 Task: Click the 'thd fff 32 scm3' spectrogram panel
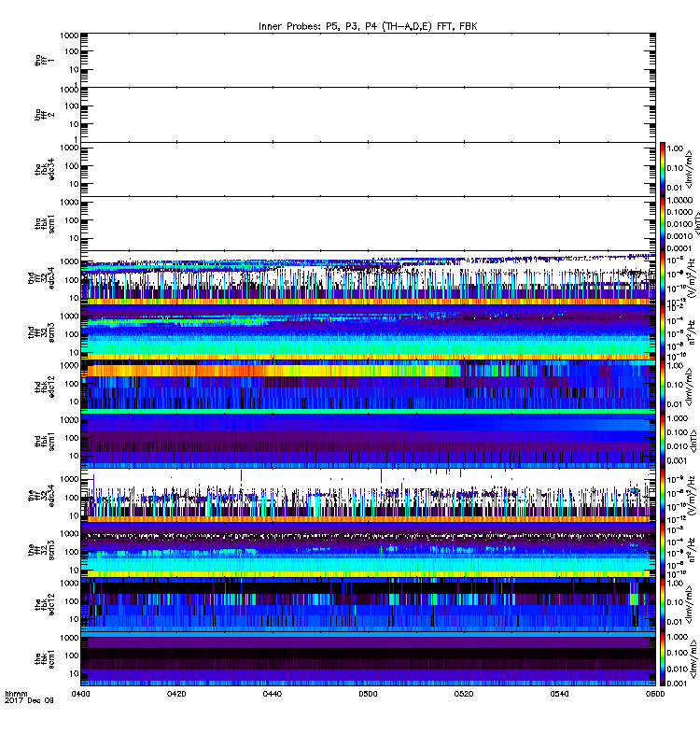point(368,332)
